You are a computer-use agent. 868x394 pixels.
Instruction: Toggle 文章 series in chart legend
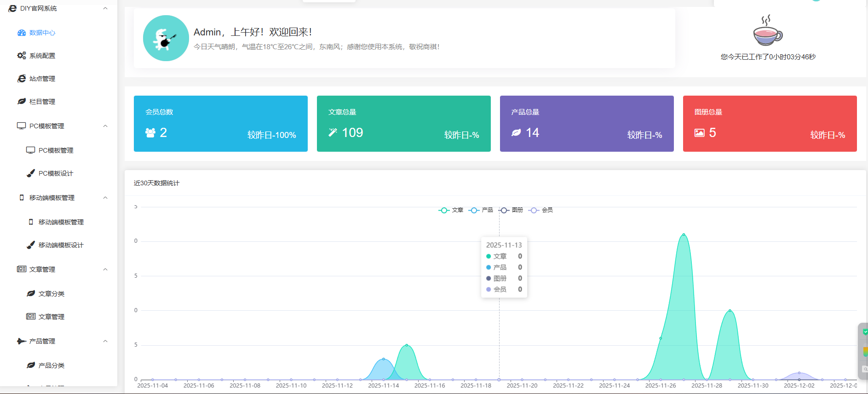tap(451, 210)
